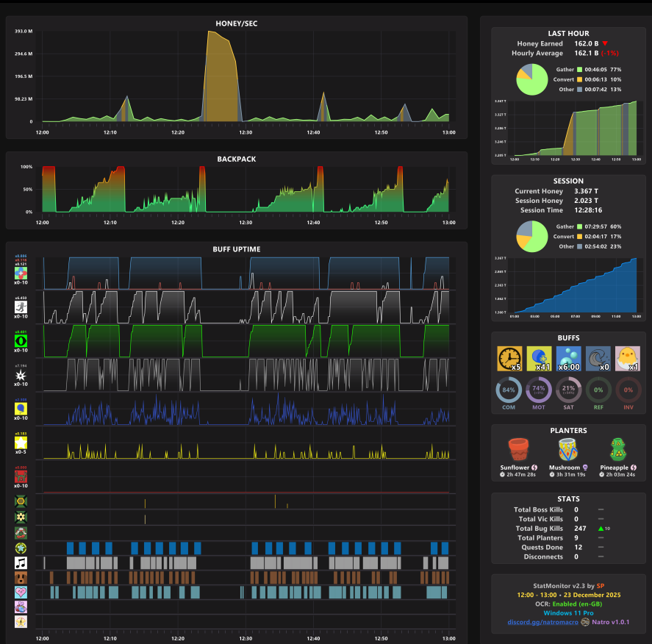Select the MOT 74% circular gauge
This screenshot has width=652, height=644.
coord(539,390)
